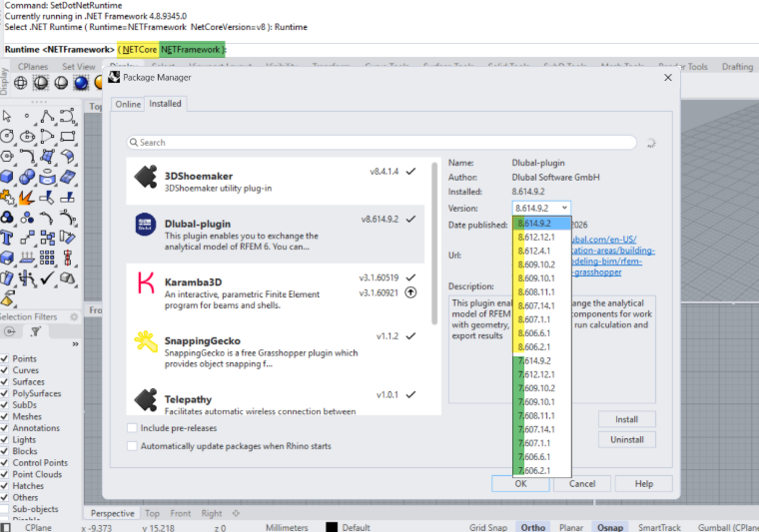Select the Group objects tool
This screenshot has width=759, height=532.
click(7, 218)
